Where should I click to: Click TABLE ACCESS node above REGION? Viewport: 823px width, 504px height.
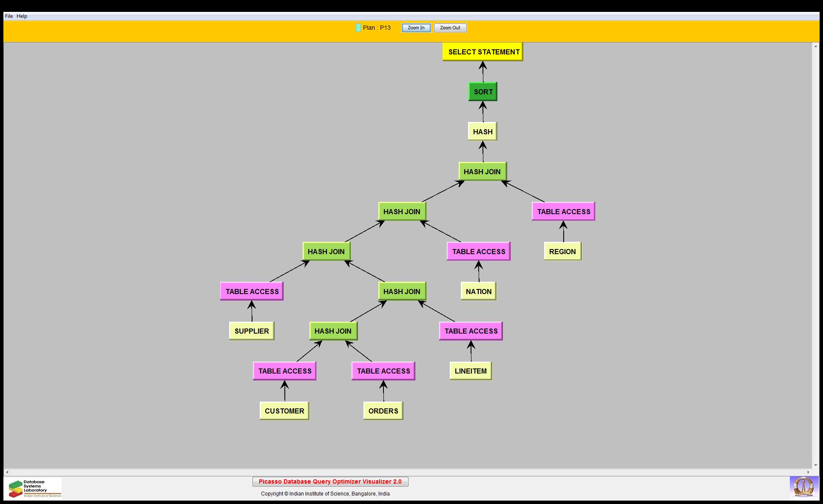(563, 212)
